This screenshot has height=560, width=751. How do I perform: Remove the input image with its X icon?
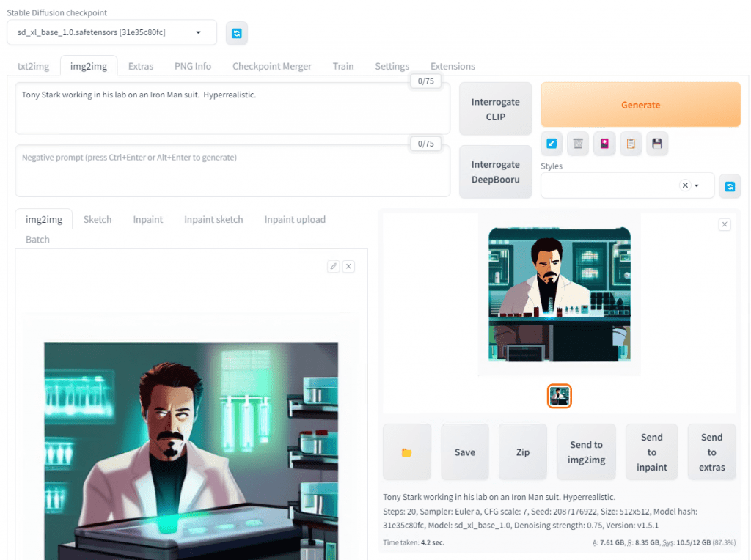pos(348,266)
